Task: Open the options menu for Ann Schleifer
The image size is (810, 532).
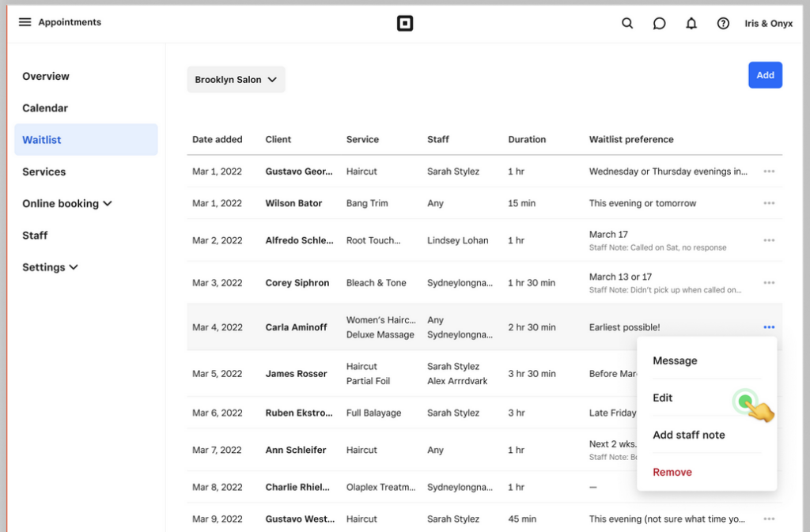Action: [x=769, y=450]
